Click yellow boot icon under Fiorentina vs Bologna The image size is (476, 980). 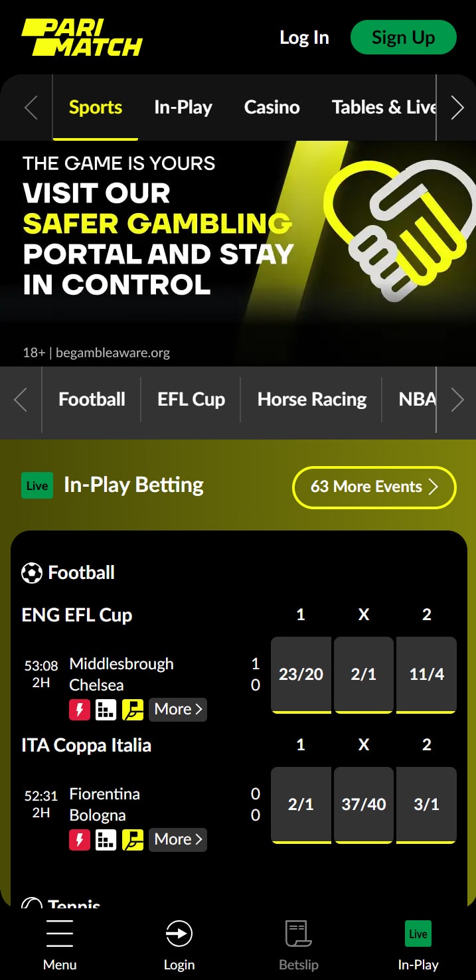pyautogui.click(x=133, y=840)
